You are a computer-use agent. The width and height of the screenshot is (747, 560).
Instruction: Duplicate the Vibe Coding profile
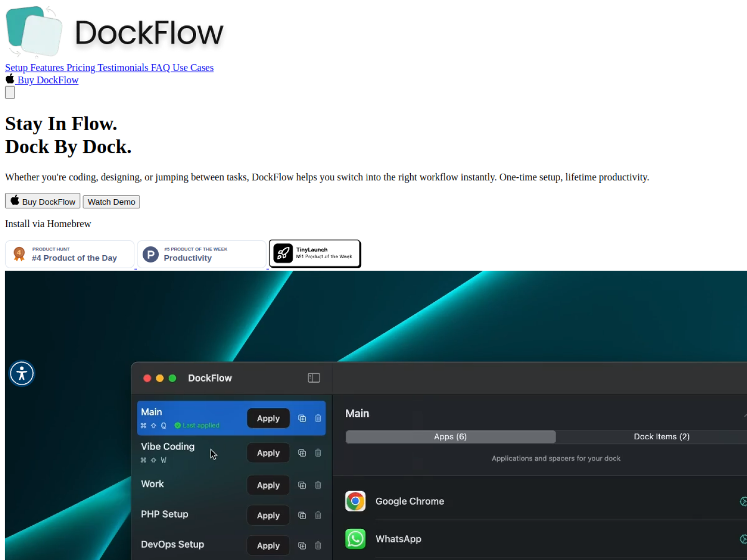tap(302, 453)
